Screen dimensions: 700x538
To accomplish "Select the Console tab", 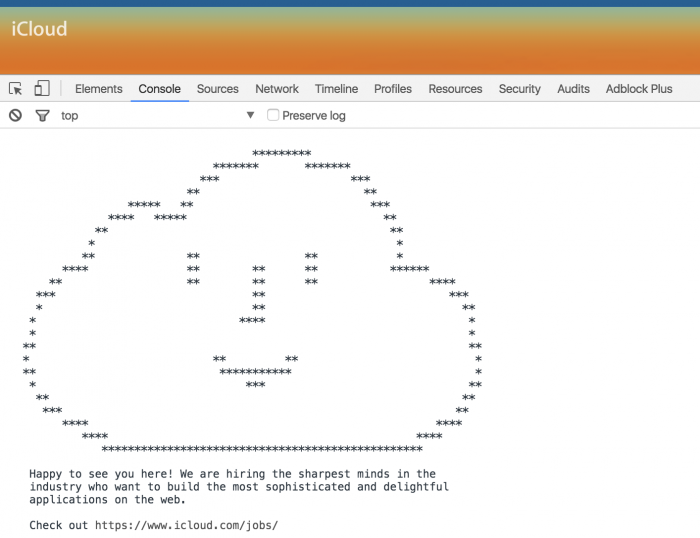I will pos(159,89).
